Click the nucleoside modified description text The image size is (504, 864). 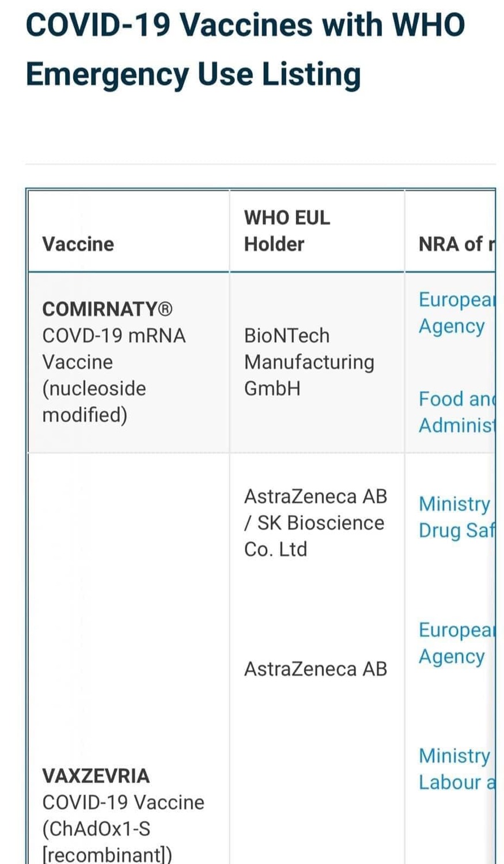[94, 401]
